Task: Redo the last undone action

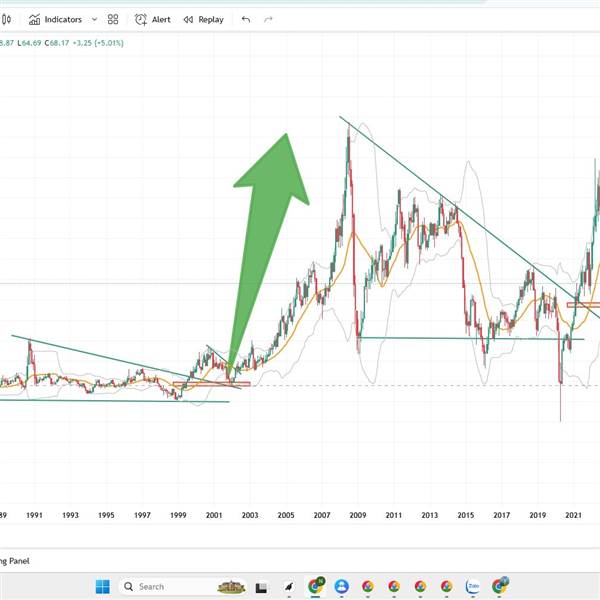Action: click(x=268, y=20)
